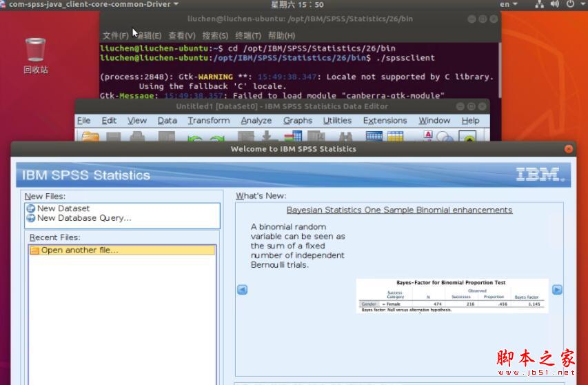The image size is (588, 385).
Task: Click the Print toolbar icon in Data Editor
Action: [137, 136]
